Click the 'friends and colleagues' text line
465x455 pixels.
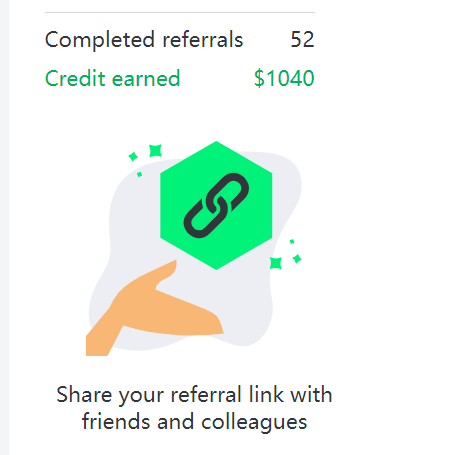pyautogui.click(x=194, y=422)
